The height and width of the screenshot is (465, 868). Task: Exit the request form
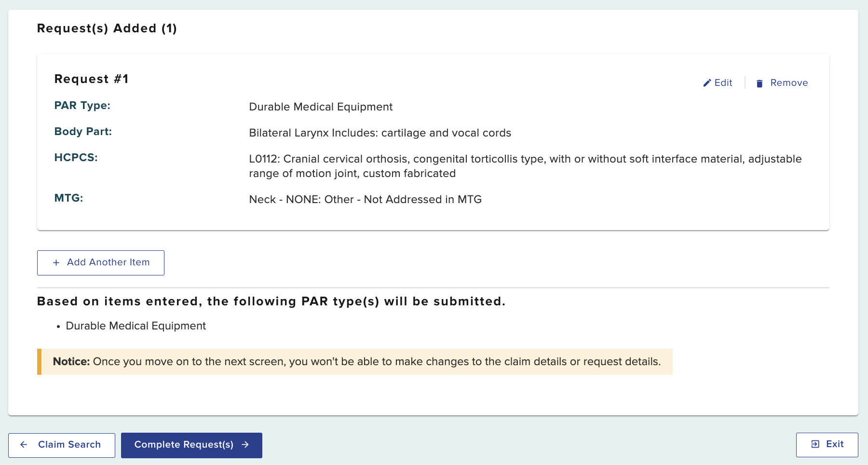tap(827, 445)
